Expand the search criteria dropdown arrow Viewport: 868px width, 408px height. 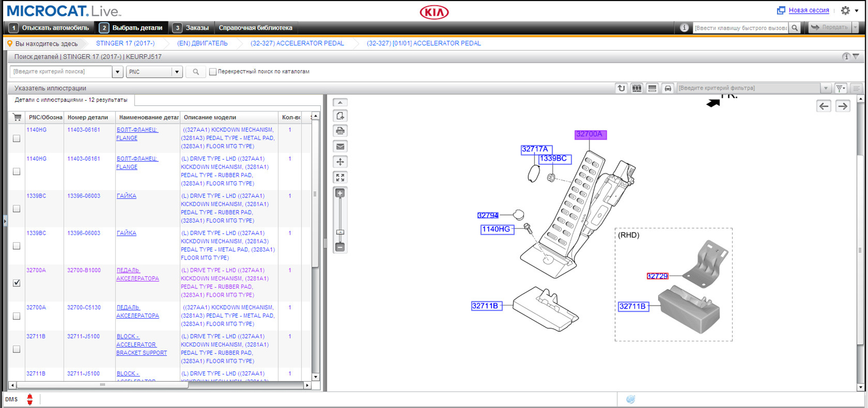pyautogui.click(x=118, y=72)
